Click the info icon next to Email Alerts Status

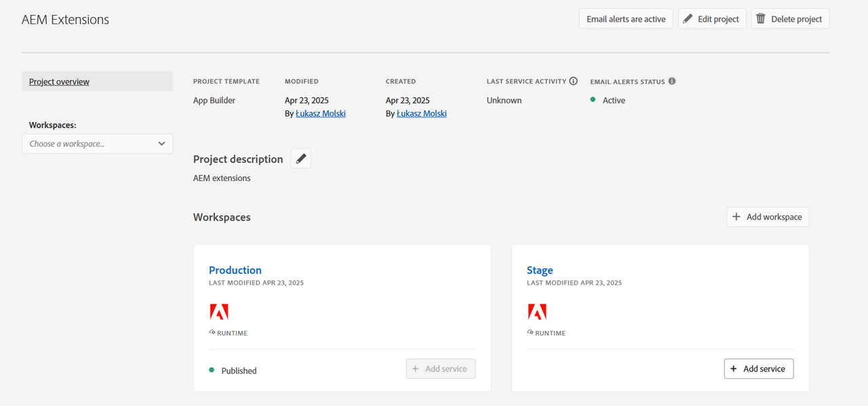click(x=672, y=81)
